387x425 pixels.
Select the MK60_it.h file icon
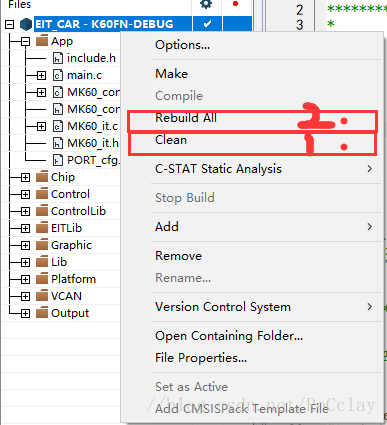click(58, 143)
